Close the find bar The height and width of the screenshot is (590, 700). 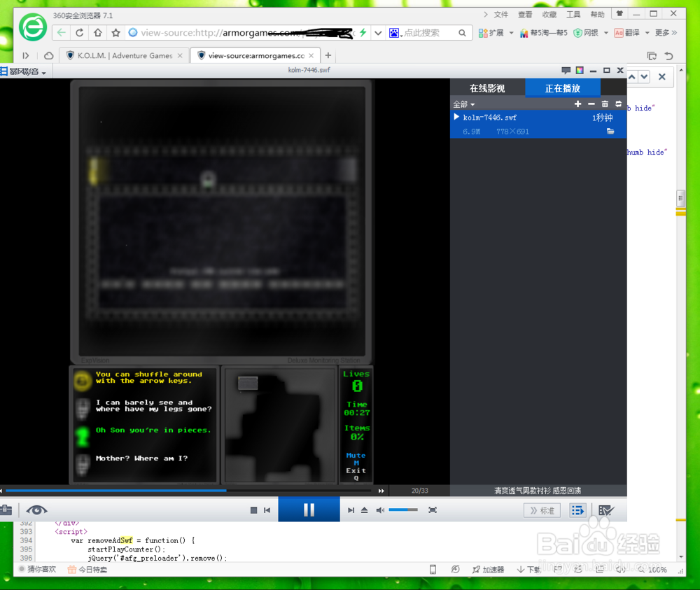pyautogui.click(x=662, y=77)
